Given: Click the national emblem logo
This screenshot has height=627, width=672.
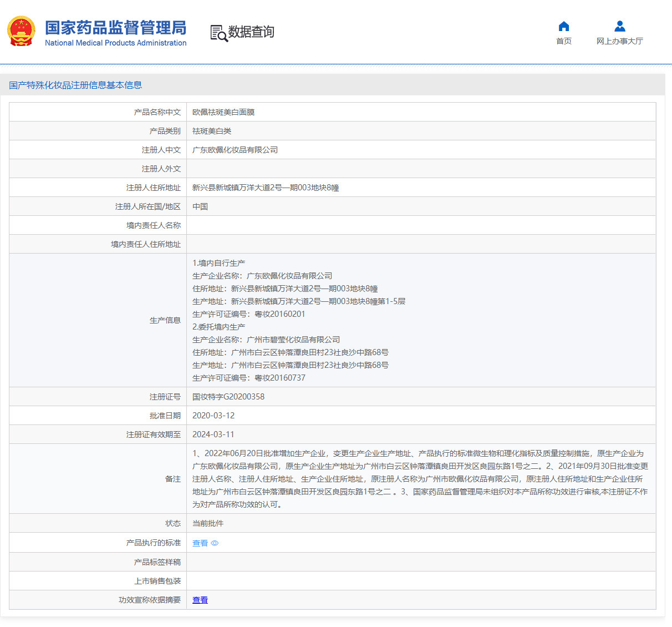Looking at the screenshot, I should click(x=21, y=31).
